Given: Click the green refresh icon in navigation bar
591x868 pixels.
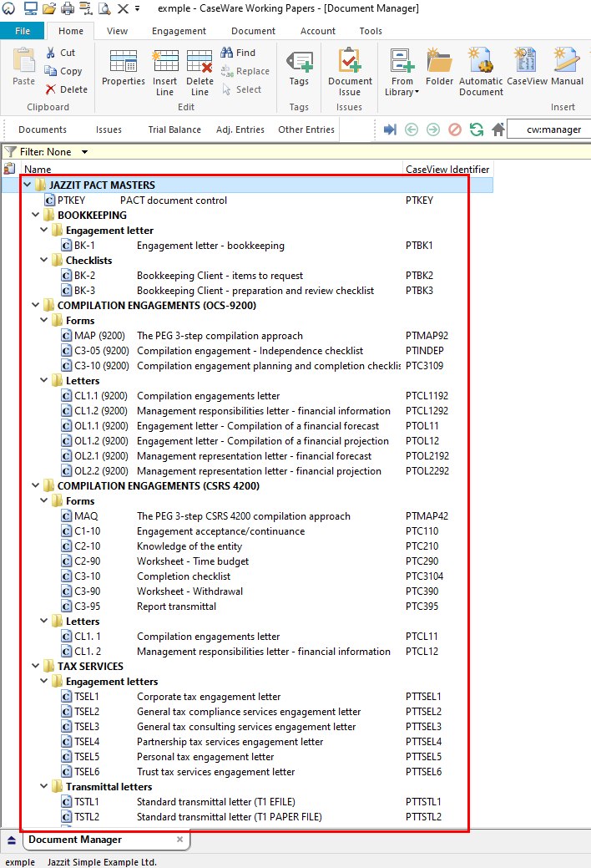Looking at the screenshot, I should pyautogui.click(x=477, y=129).
